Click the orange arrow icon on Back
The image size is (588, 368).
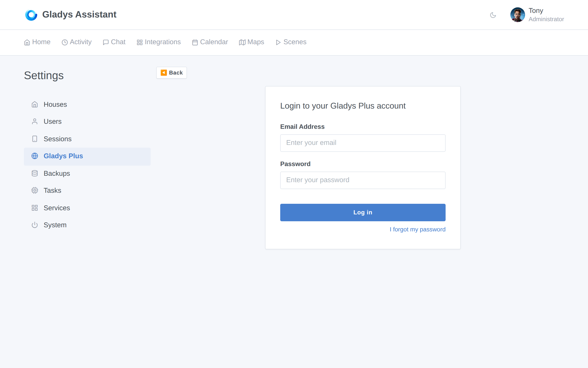(164, 72)
